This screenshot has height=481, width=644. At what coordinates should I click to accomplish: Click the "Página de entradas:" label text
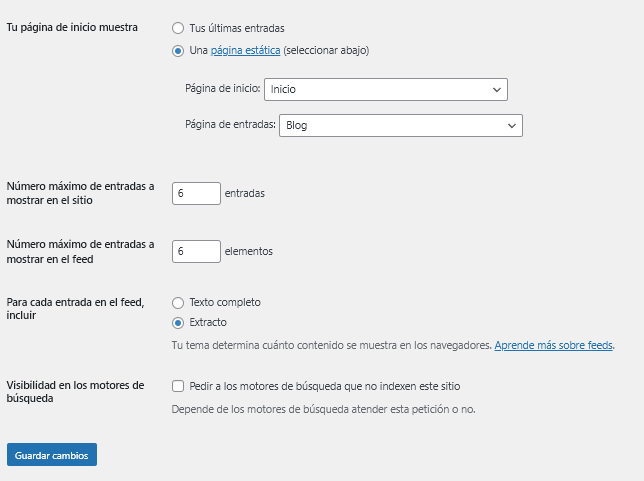[230, 125]
